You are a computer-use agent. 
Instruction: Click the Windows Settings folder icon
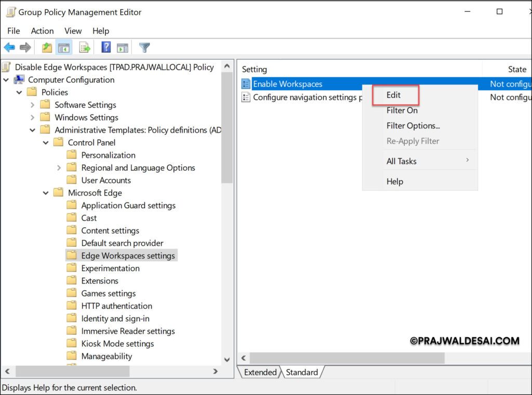pos(45,117)
